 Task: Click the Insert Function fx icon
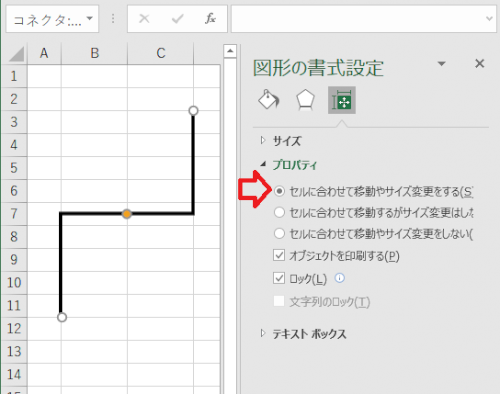point(210,18)
